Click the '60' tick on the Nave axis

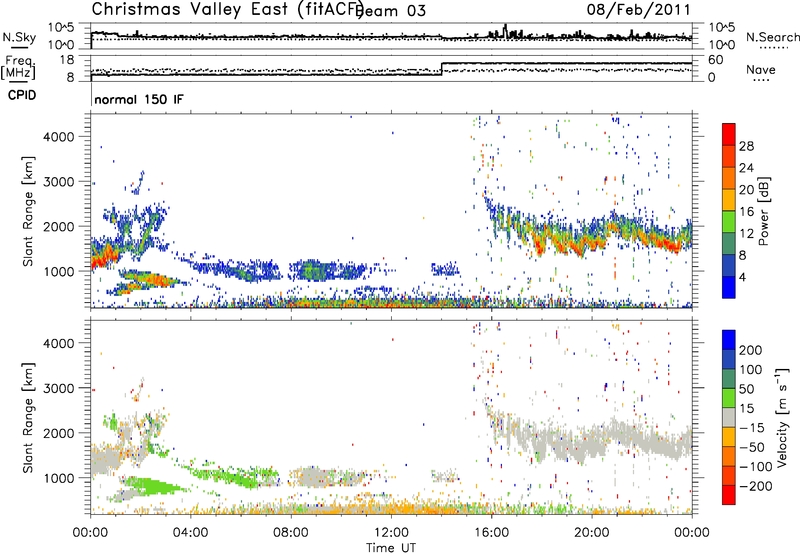point(716,60)
